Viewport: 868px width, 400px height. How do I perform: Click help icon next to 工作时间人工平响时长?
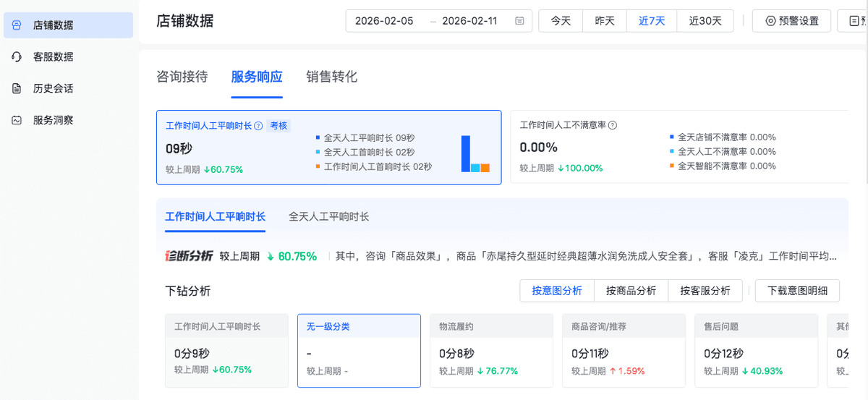pos(258,126)
